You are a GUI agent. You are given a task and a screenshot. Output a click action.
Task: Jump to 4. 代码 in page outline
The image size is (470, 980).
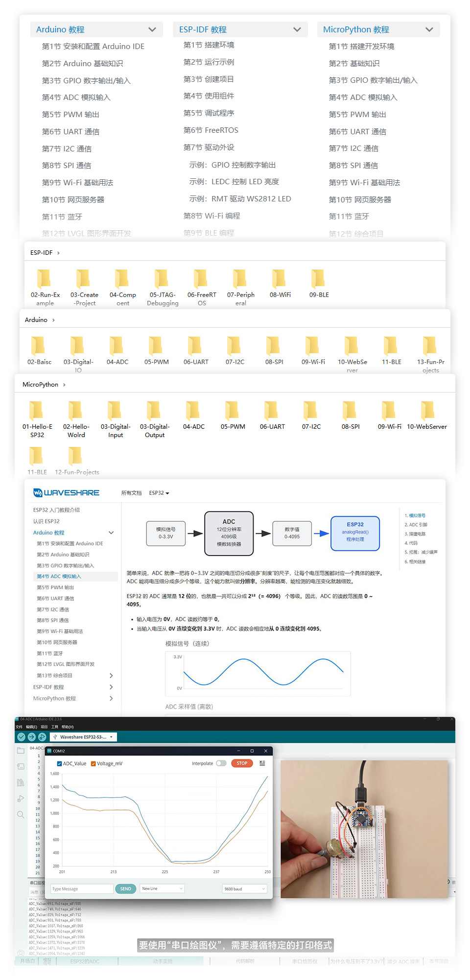pos(411,543)
